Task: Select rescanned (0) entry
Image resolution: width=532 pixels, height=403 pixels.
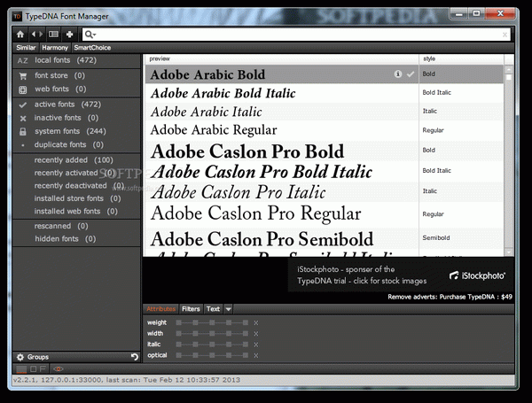Action: point(61,226)
